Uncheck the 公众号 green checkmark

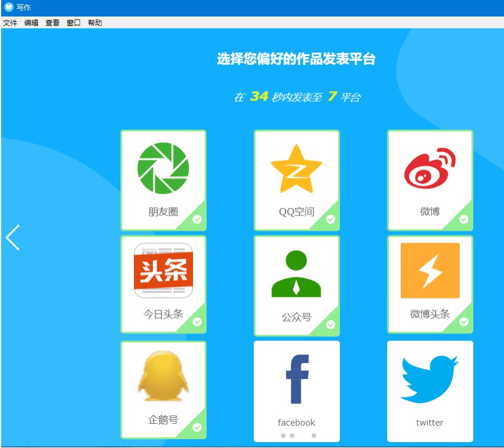[x=330, y=325]
